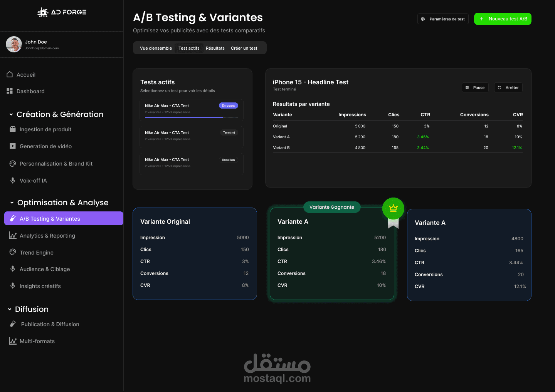Click the Original row in results table
Image resolution: width=555 pixels, height=392 pixels.
[x=398, y=126]
